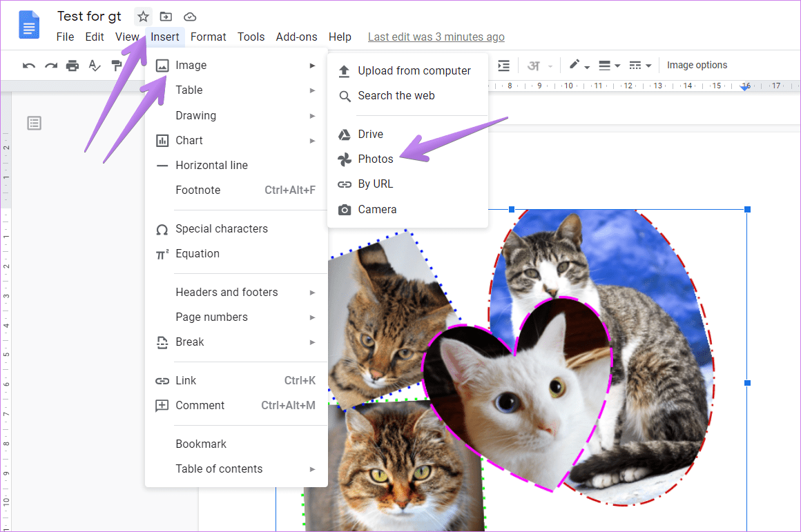Screen dimensions: 801x532
Task: Open the Print icon
Action: tap(72, 66)
